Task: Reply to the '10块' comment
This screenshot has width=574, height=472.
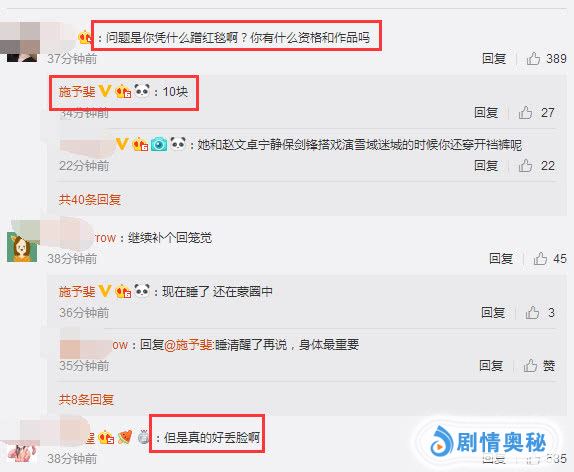Action: point(486,112)
